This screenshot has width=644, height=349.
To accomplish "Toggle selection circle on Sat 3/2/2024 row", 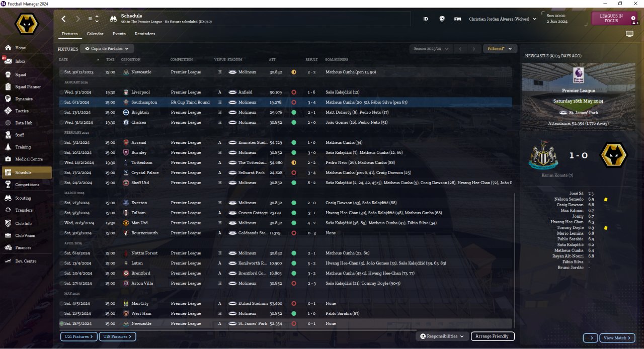I will click(x=61, y=142).
